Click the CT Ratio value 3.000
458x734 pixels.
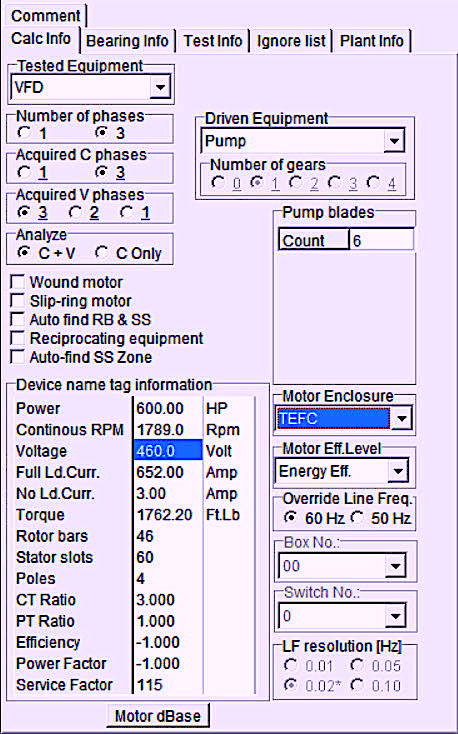click(168, 600)
